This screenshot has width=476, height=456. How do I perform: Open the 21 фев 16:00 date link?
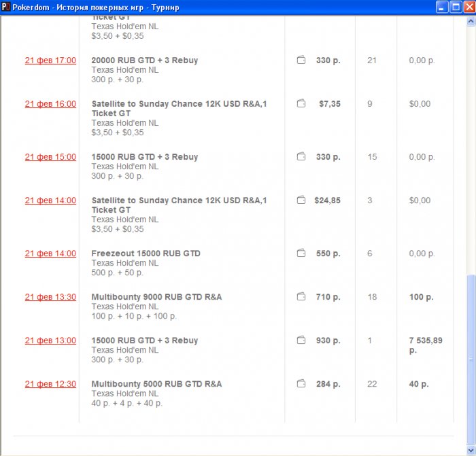(x=50, y=104)
